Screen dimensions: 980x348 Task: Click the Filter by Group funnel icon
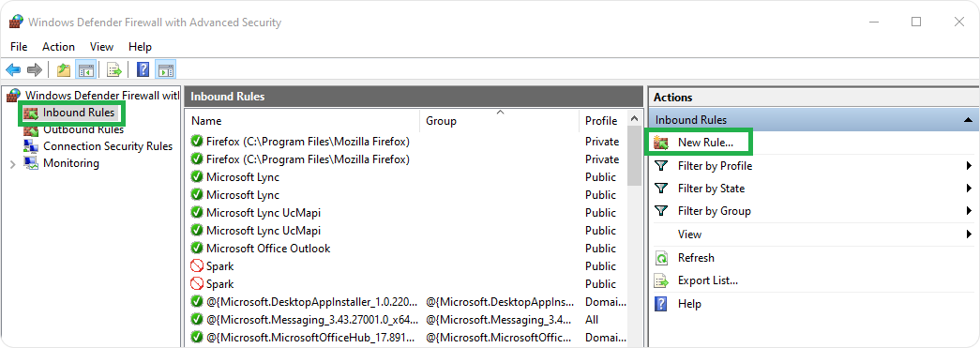pyautogui.click(x=661, y=211)
